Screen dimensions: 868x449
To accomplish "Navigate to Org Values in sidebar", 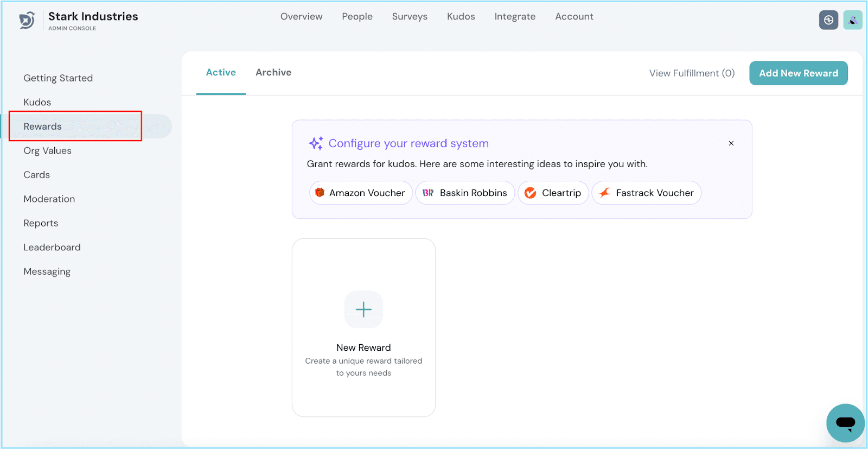I will click(48, 151).
